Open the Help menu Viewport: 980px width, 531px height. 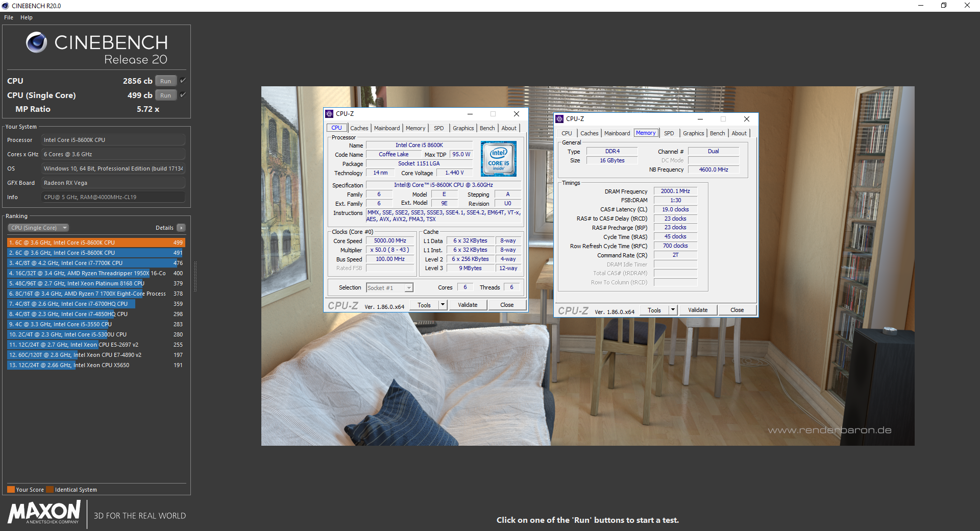point(27,17)
